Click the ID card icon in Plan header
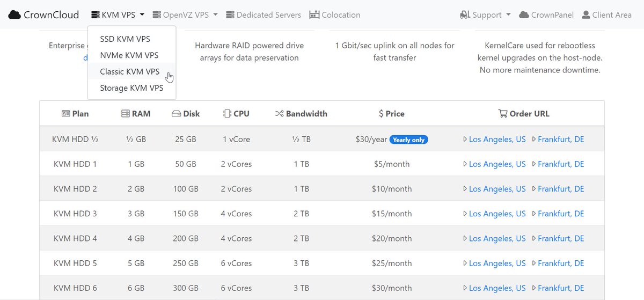This screenshot has width=644, height=300. 66,114
